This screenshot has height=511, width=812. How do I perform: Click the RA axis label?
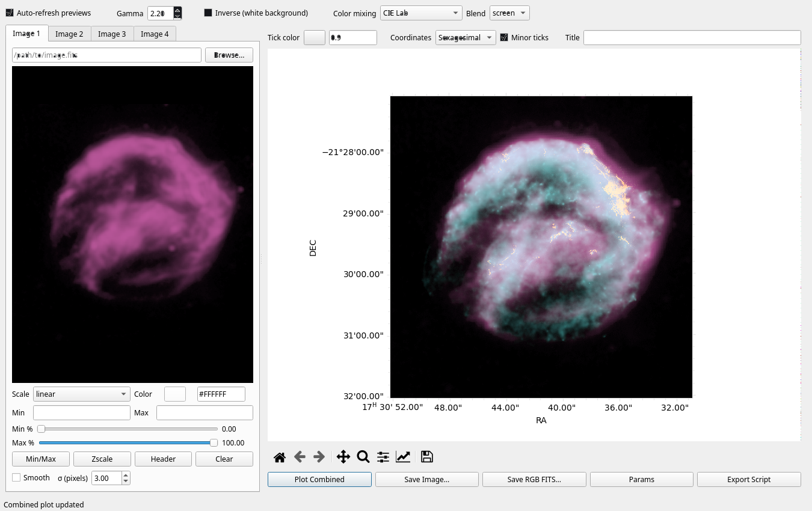[541, 420]
